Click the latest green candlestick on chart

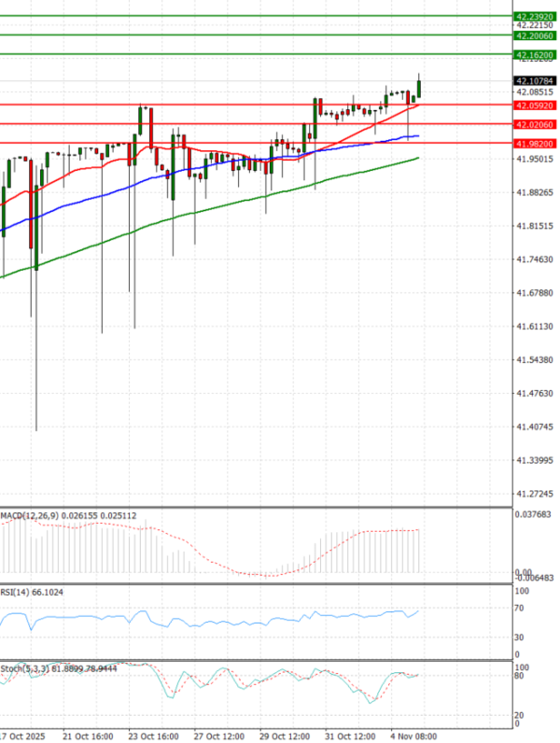(x=420, y=89)
